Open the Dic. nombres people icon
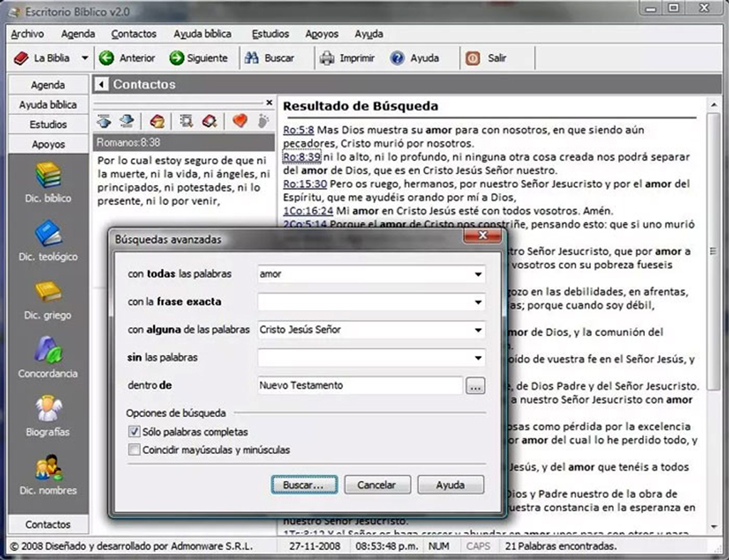 click(x=48, y=467)
